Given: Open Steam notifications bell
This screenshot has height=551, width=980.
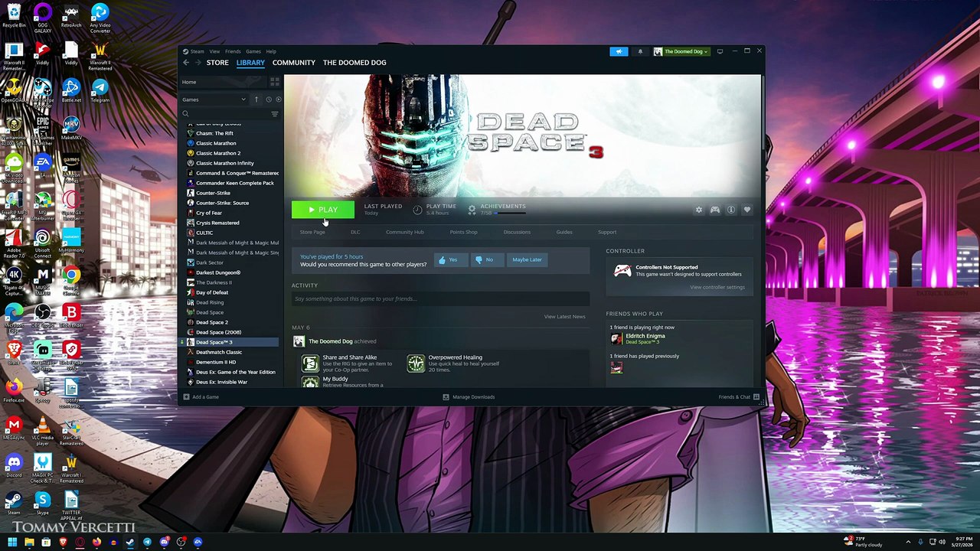Looking at the screenshot, I should (x=640, y=51).
